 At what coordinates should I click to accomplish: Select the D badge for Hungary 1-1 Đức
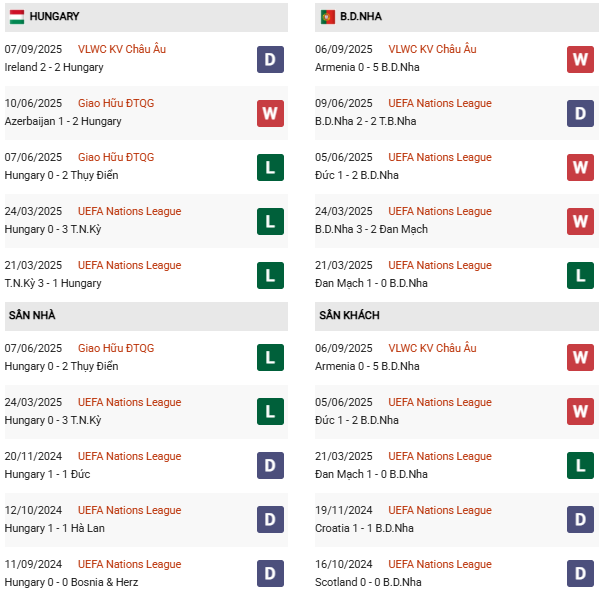270,466
